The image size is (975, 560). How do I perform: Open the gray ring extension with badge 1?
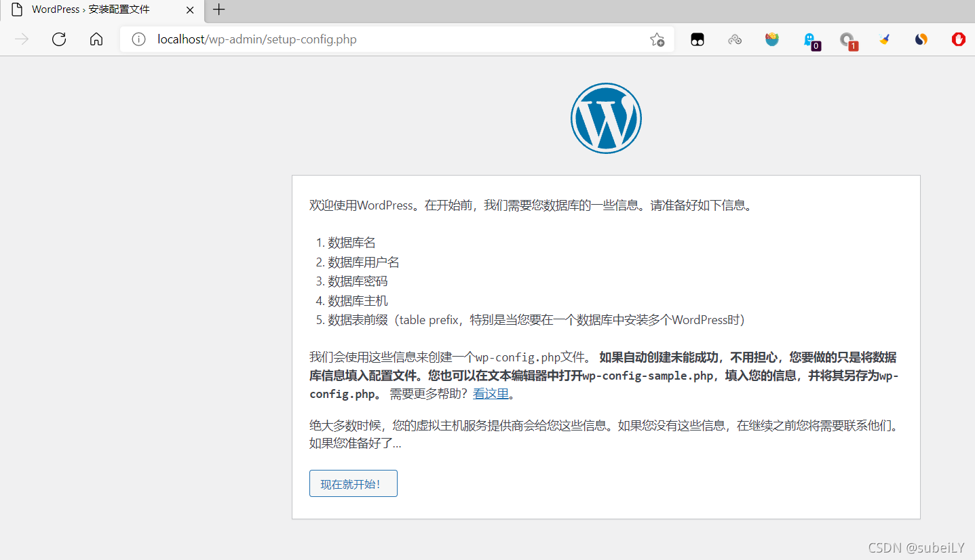[x=847, y=41]
